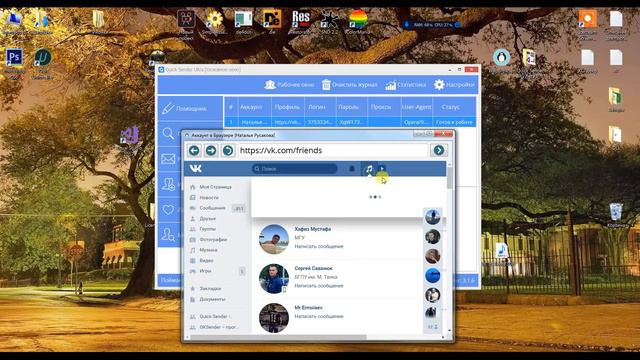
Task: Click Очистить журнал trash button
Action: [349, 85]
